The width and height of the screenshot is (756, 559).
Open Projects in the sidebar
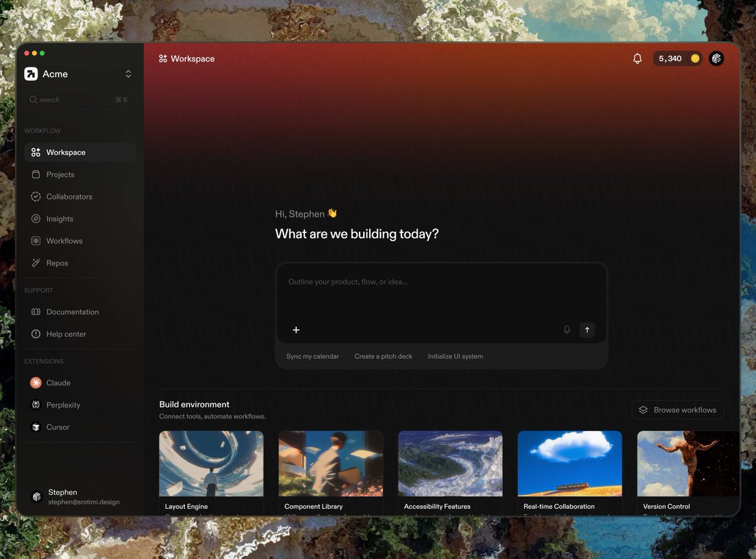(80, 174)
